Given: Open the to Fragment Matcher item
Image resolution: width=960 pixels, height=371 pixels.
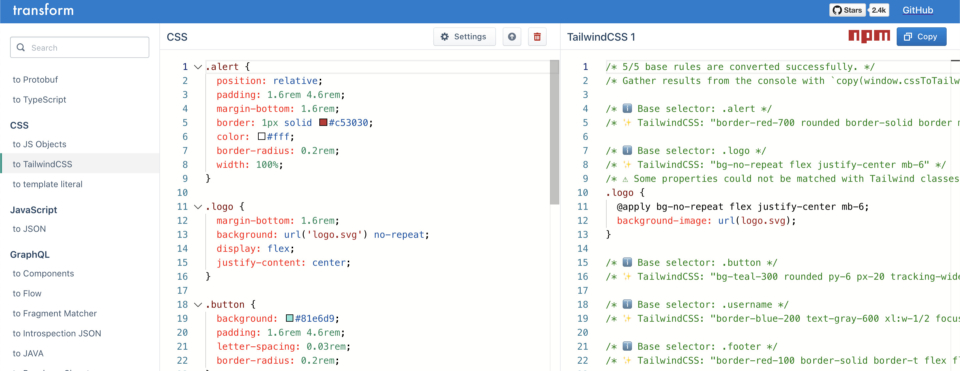Looking at the screenshot, I should pos(54,313).
